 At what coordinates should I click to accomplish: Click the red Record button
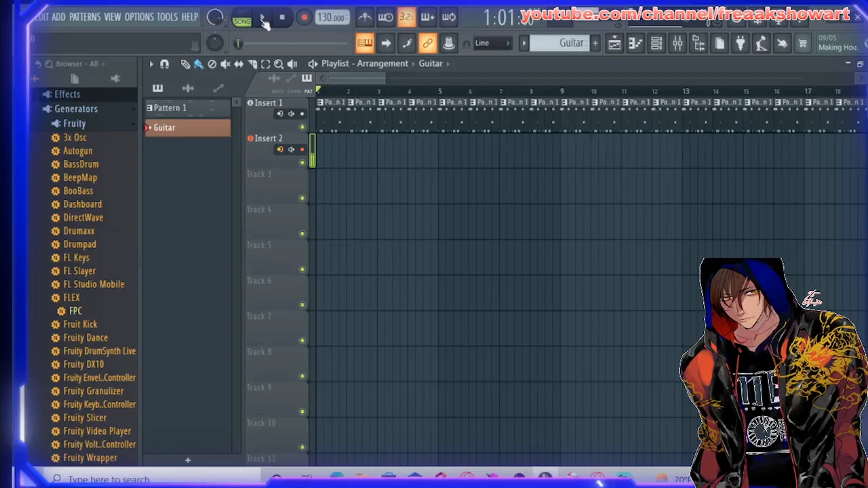point(304,18)
